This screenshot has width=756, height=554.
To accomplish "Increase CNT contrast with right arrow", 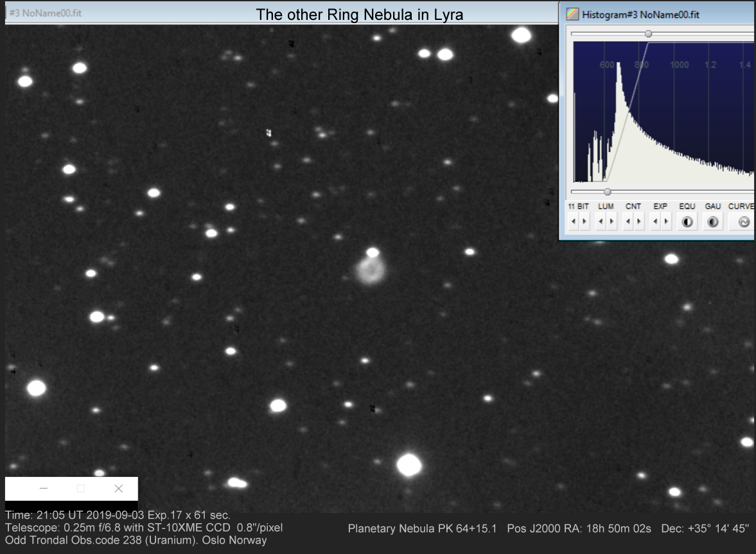I will (638, 222).
